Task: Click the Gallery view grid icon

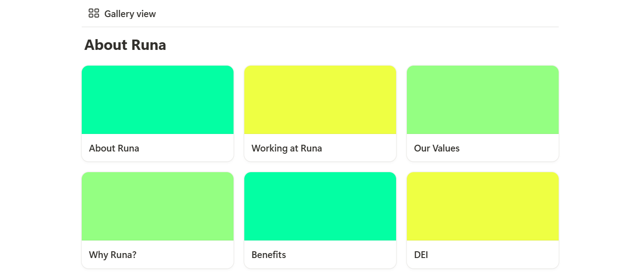Action: (93, 13)
